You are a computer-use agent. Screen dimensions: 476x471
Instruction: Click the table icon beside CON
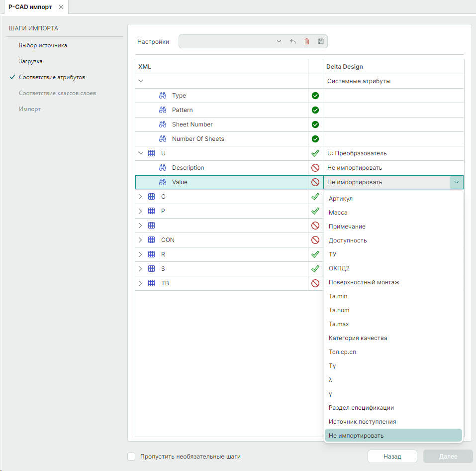pos(152,240)
